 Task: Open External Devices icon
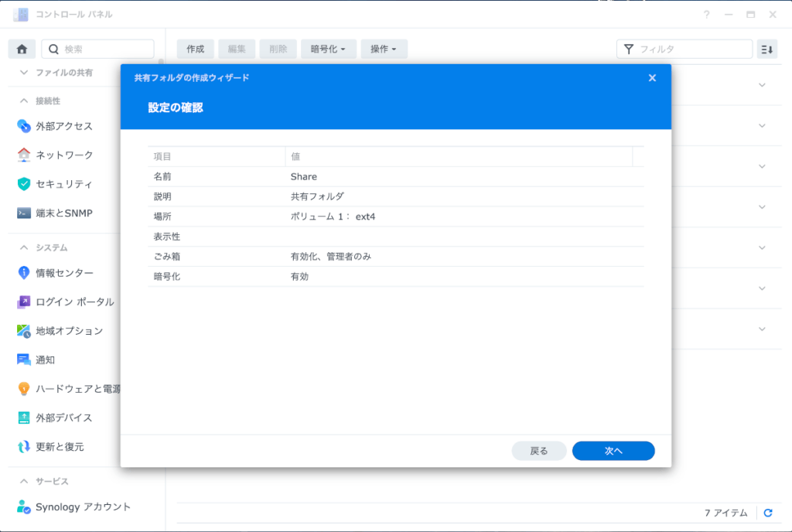(24, 418)
